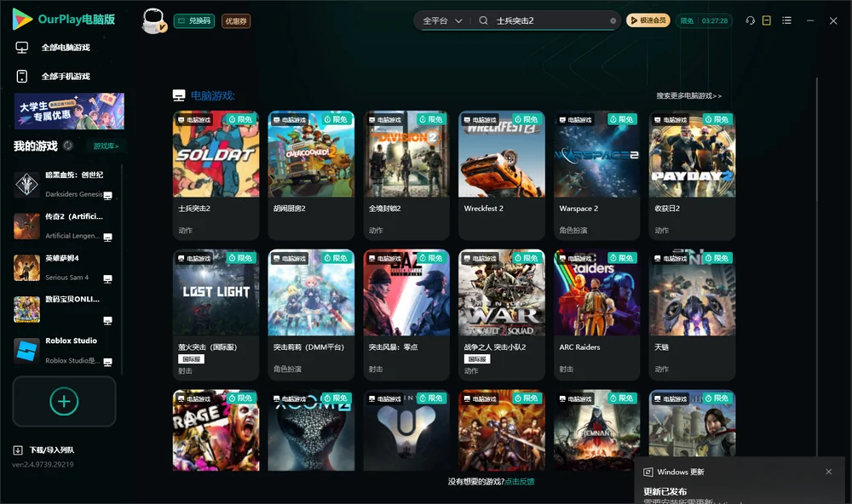Click the refresh icon beside 我的游戏

point(68,146)
